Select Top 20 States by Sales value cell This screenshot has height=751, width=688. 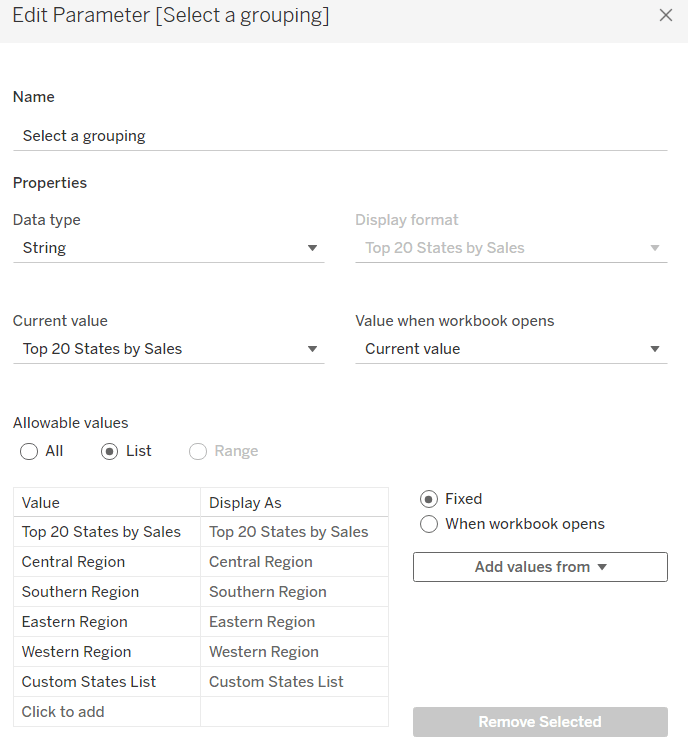click(x=106, y=532)
